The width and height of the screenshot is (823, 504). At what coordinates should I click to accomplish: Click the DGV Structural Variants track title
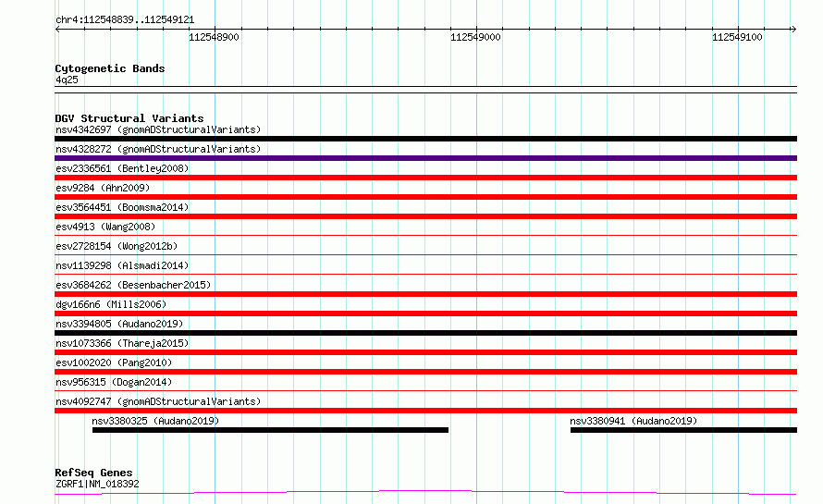click(x=129, y=118)
